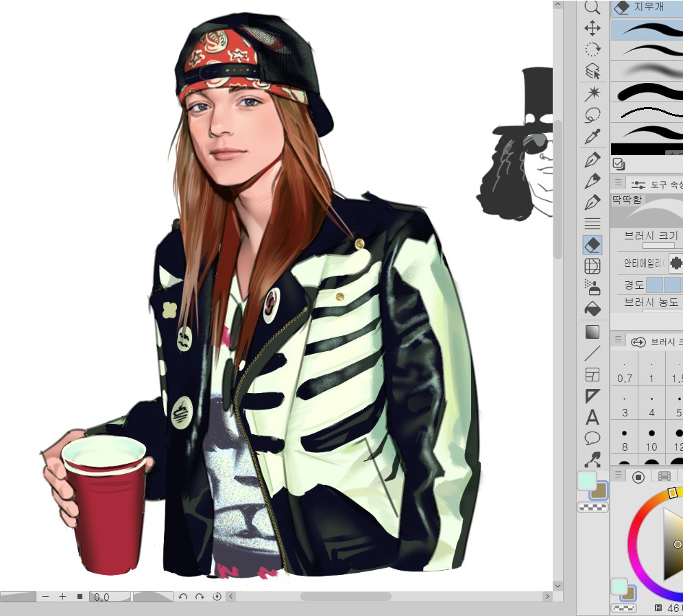Select the straight Line figure tool

coord(592,353)
